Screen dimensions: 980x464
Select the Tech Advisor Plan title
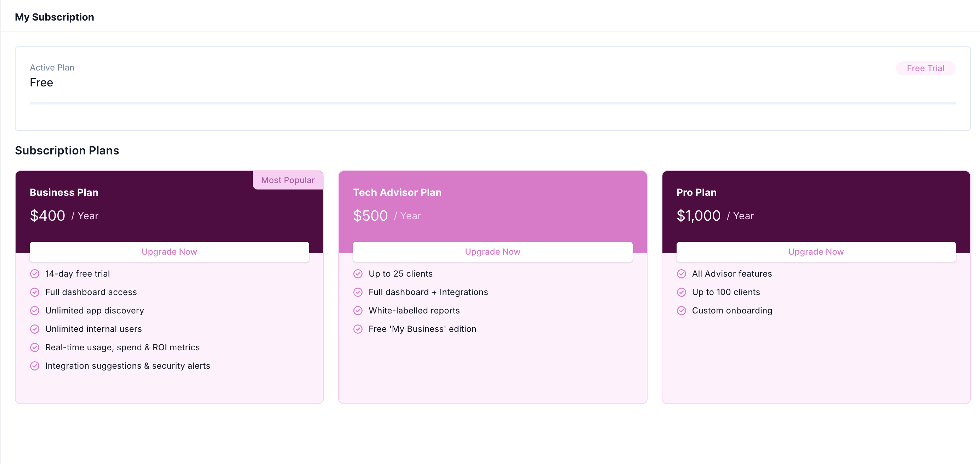point(397,193)
